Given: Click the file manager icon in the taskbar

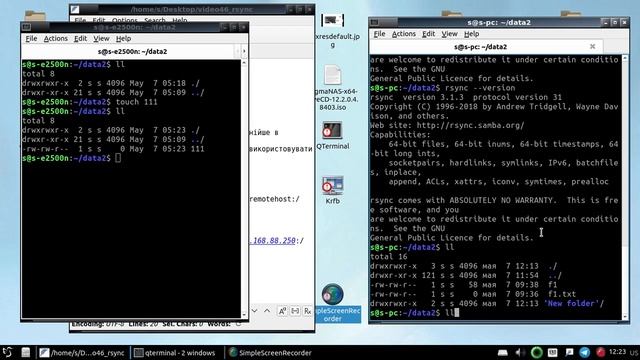Looking at the screenshot, I should coord(26,352).
